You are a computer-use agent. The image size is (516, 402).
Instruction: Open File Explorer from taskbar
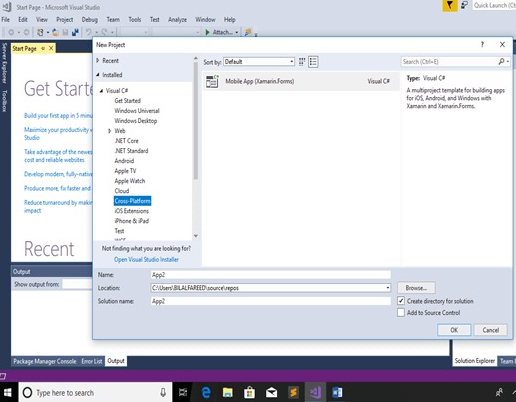click(x=228, y=393)
